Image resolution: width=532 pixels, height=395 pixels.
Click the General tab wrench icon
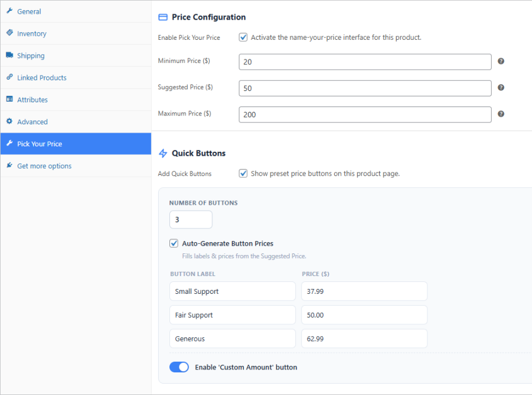tap(10, 11)
